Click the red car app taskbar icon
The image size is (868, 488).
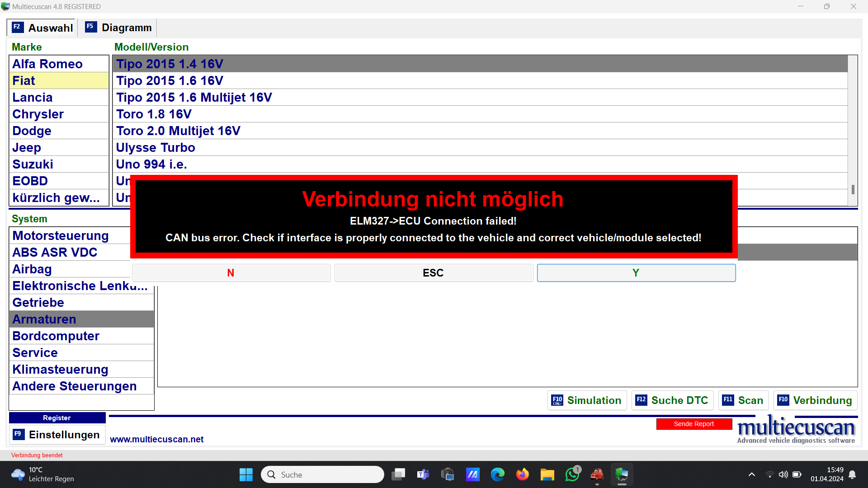tap(597, 474)
